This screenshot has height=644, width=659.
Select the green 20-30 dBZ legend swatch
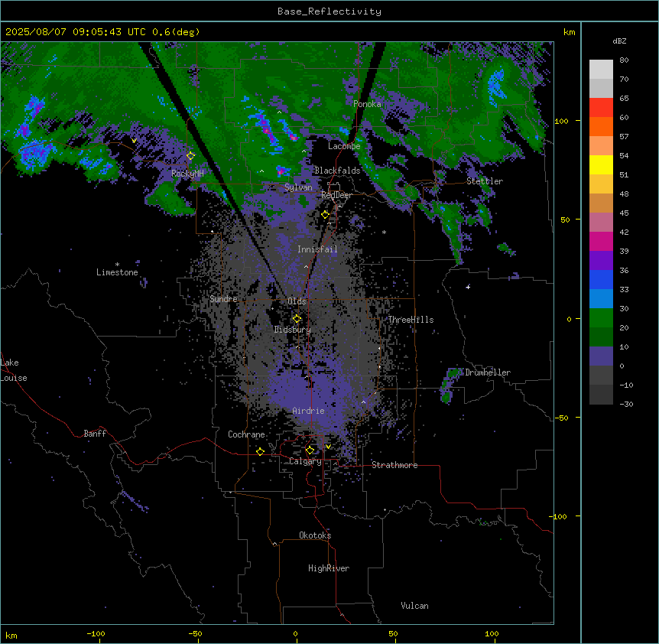point(601,318)
